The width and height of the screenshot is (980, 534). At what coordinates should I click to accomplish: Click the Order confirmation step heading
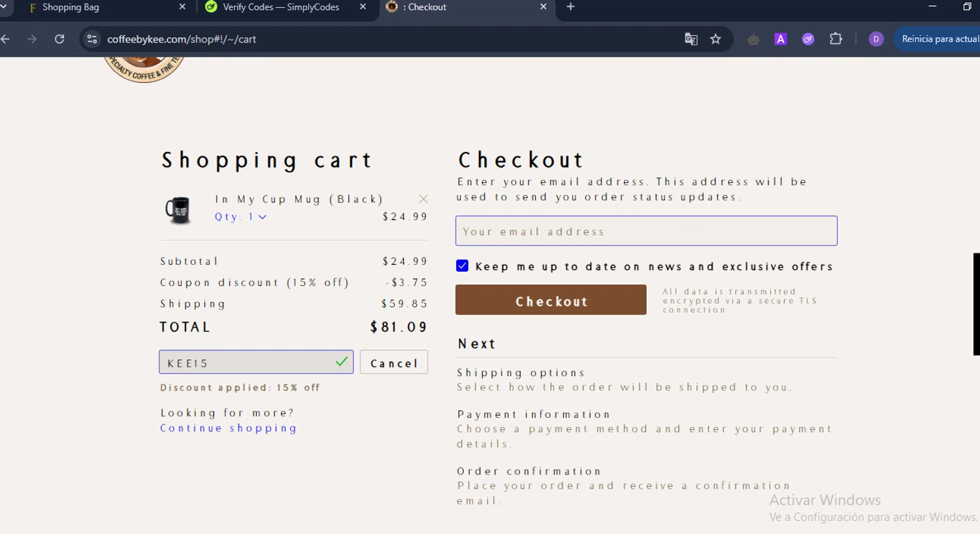(529, 471)
